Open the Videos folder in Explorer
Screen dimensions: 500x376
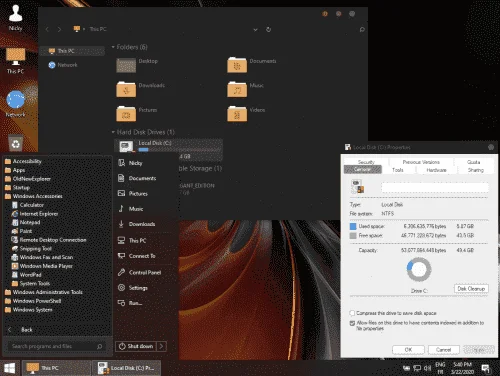(246, 113)
